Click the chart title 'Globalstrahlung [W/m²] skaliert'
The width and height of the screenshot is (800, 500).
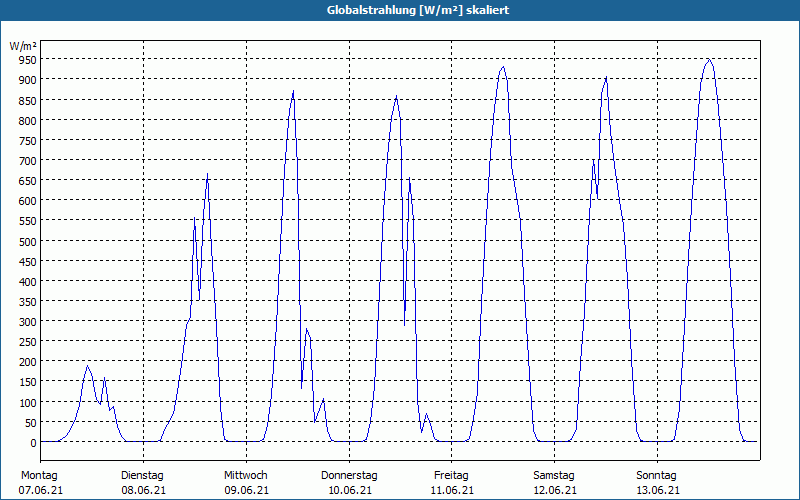[x=418, y=10]
